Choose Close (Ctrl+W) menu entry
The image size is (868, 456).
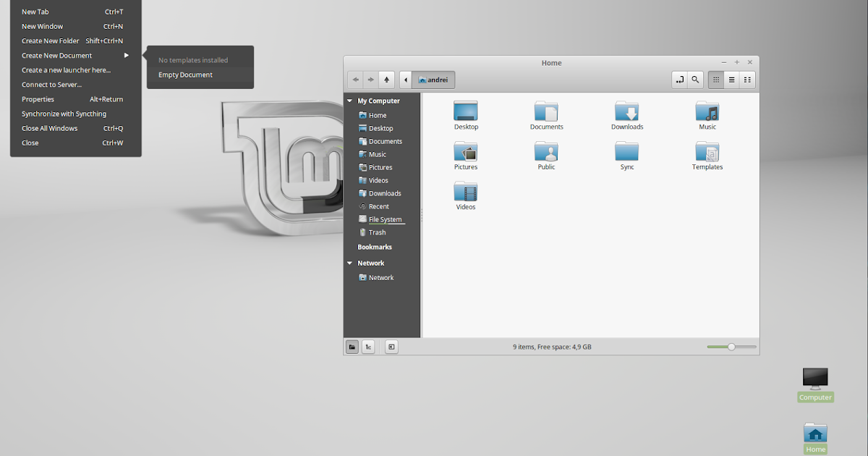[75, 143]
